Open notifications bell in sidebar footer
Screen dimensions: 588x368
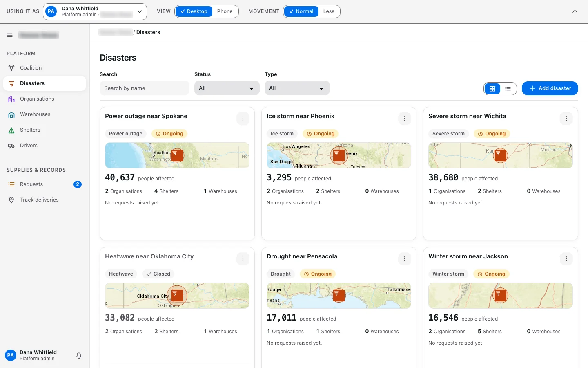[x=79, y=356]
